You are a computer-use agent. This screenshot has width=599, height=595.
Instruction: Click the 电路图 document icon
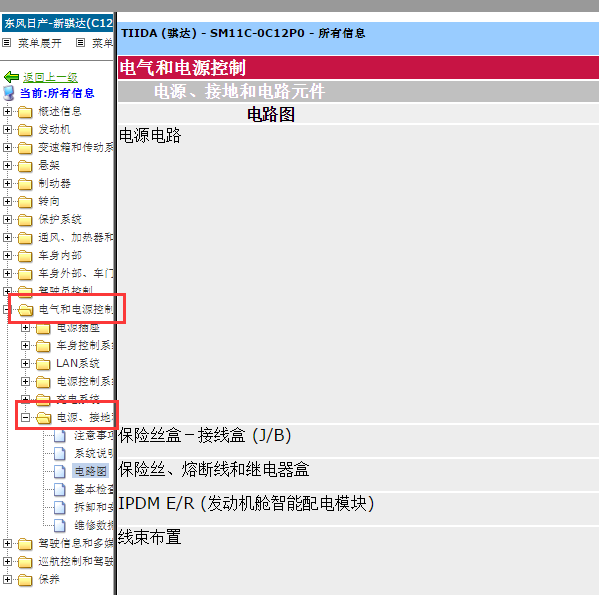click(x=60, y=472)
